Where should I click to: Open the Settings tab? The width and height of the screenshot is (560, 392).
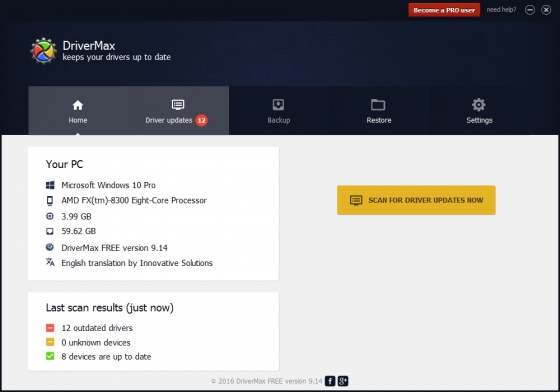click(479, 111)
